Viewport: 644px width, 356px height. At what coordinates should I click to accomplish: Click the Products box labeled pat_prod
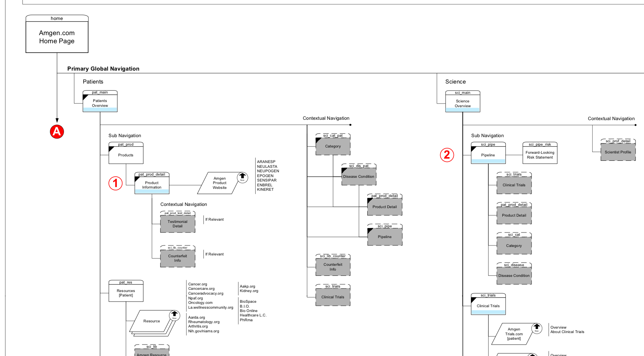coord(126,153)
